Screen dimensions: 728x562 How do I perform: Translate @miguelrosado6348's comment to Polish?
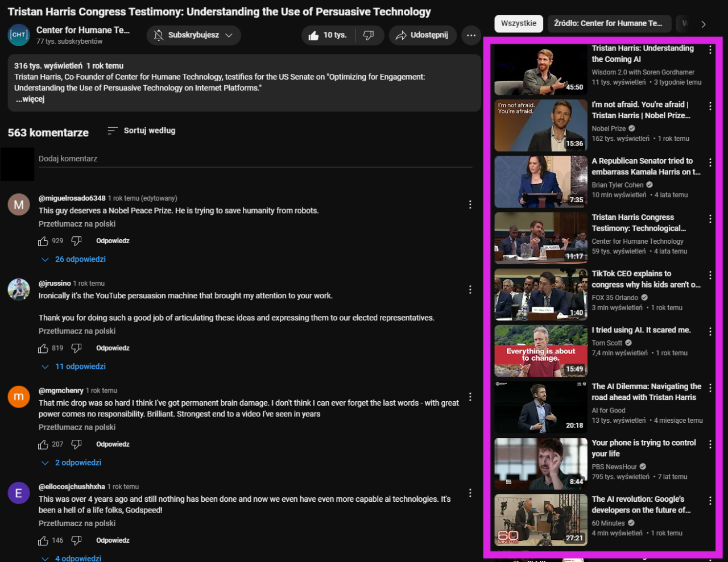click(x=77, y=224)
